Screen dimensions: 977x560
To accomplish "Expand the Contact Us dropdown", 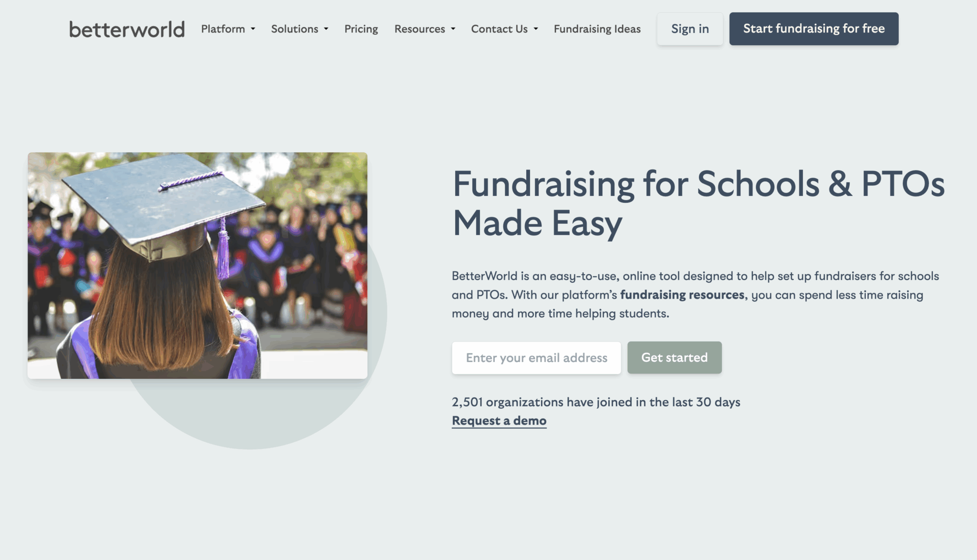I will [x=499, y=29].
